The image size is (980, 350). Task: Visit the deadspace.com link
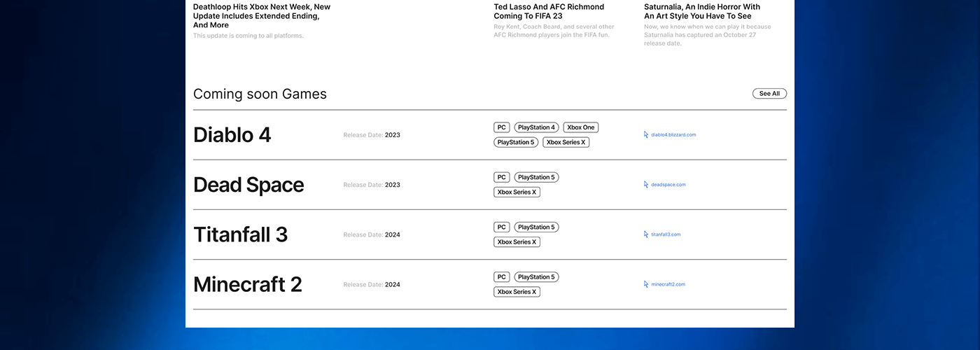668,185
